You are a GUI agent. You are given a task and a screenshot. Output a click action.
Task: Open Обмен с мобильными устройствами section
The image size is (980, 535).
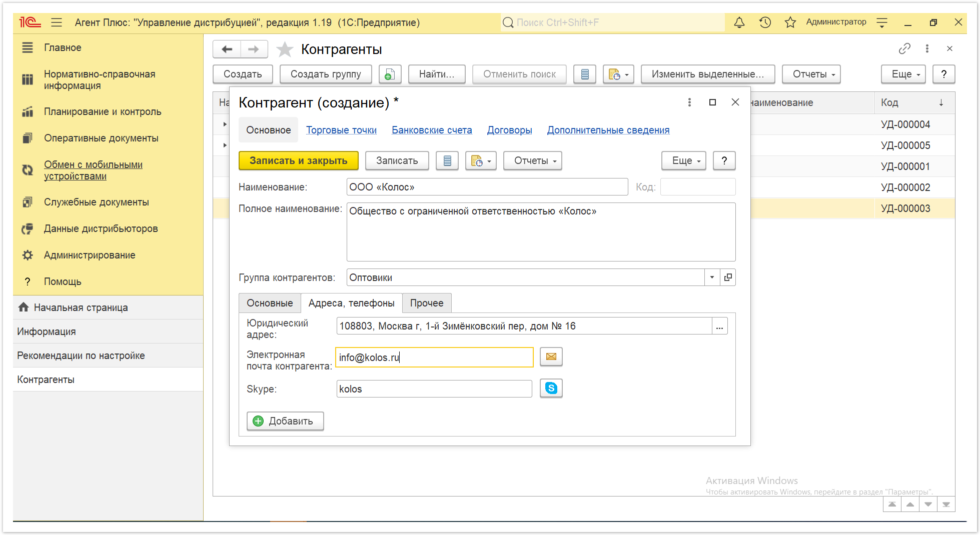pyautogui.click(x=93, y=170)
